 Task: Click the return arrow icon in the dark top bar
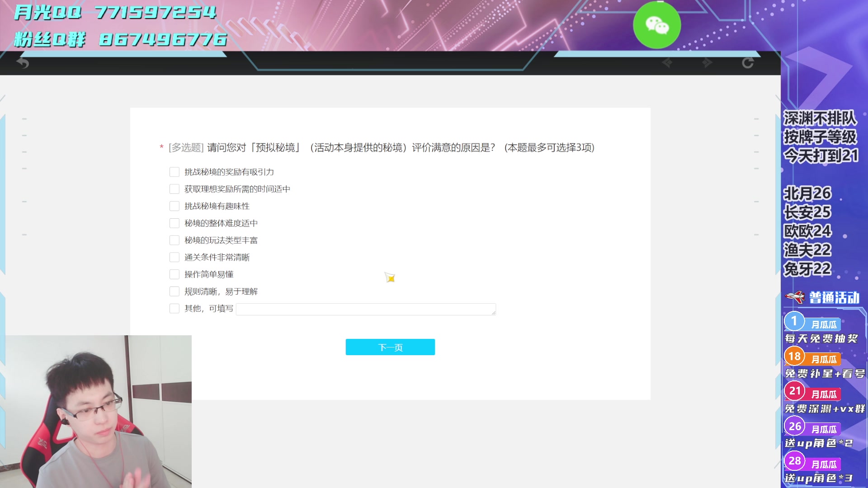(23, 63)
